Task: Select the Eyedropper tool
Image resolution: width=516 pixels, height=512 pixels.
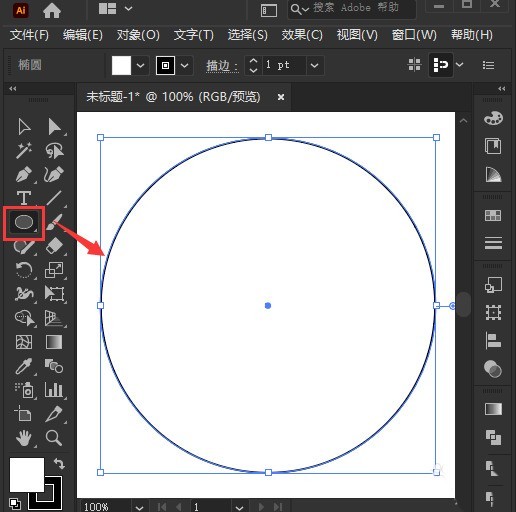Action: tap(24, 366)
